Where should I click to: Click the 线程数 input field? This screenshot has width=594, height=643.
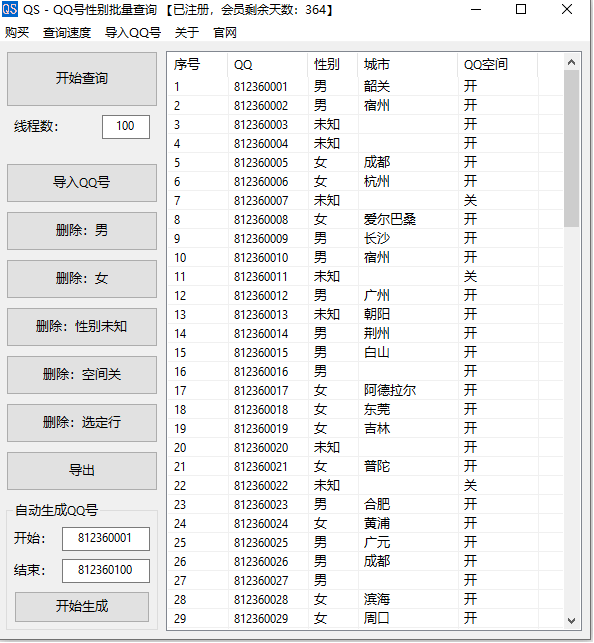[x=125, y=126]
